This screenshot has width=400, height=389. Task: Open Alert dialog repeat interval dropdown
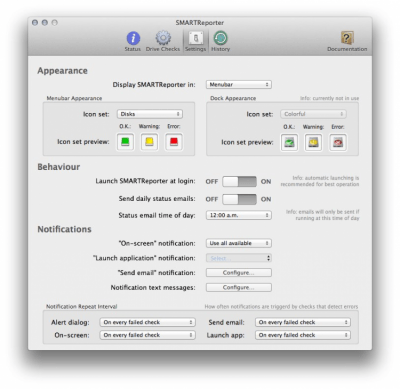(x=147, y=322)
